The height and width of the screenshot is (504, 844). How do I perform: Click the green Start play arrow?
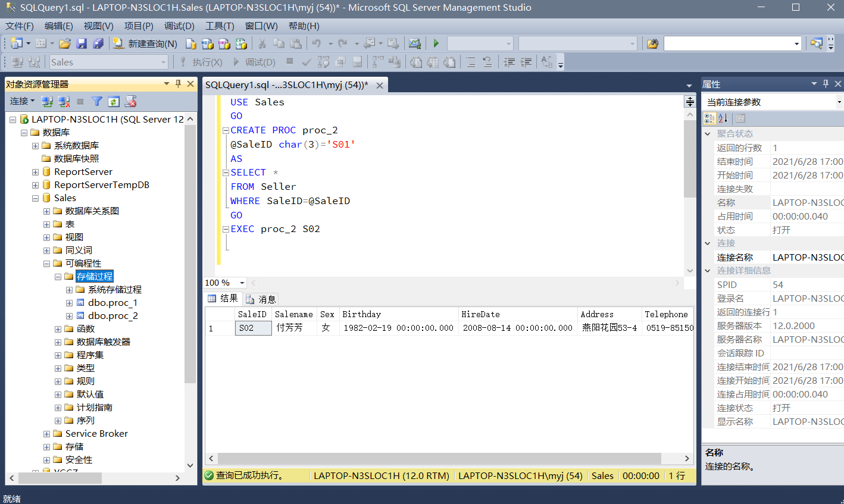436,43
